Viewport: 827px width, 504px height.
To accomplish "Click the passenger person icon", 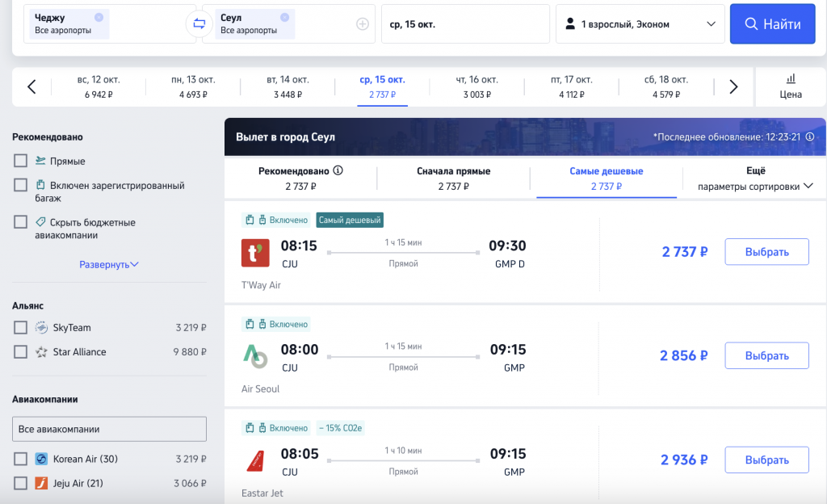I will click(x=569, y=23).
